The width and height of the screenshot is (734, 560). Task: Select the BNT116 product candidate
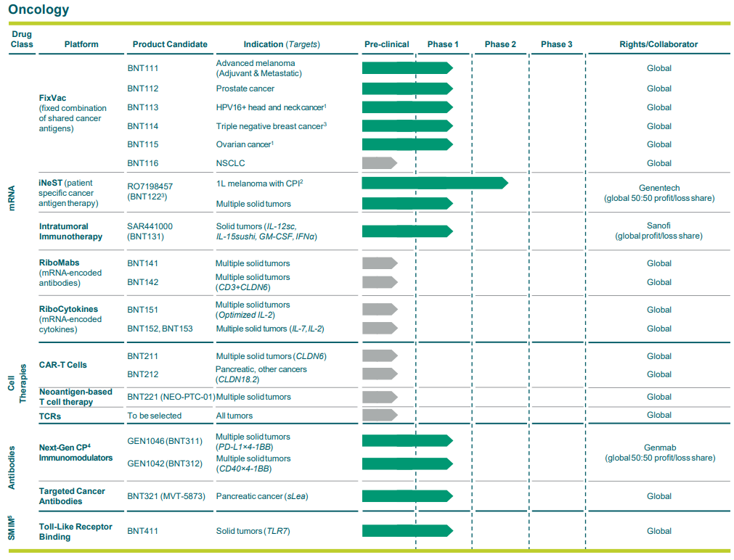click(x=143, y=163)
